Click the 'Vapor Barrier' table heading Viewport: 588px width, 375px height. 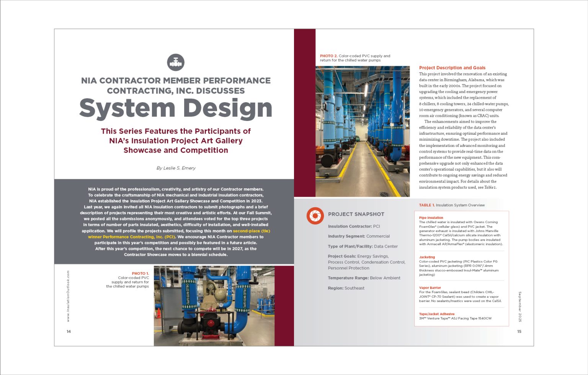(x=430, y=288)
